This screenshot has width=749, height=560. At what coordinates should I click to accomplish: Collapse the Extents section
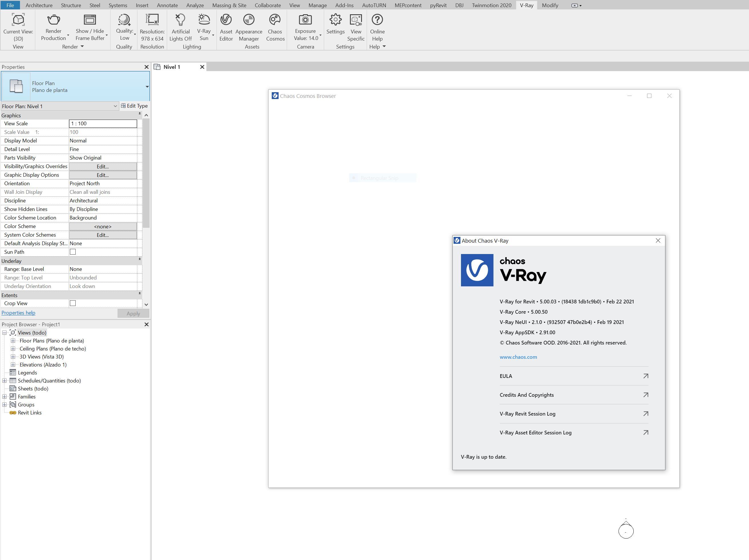140,293
